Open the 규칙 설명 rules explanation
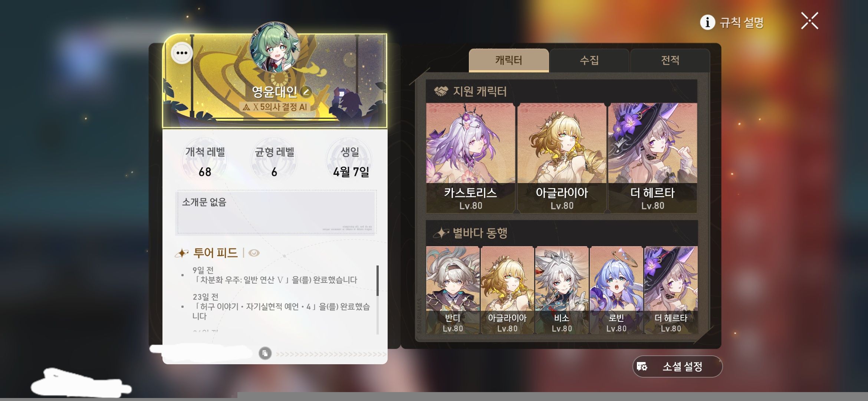The width and height of the screenshot is (868, 401). pos(741,23)
